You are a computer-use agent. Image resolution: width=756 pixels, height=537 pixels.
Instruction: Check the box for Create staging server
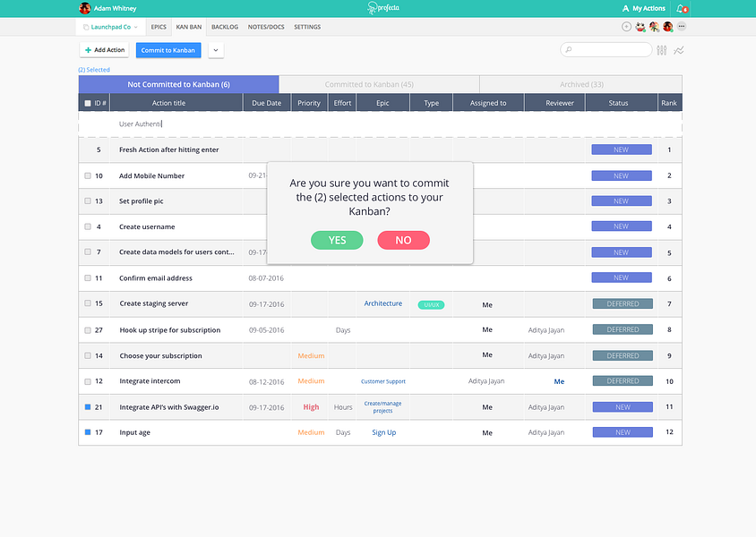pyautogui.click(x=88, y=303)
